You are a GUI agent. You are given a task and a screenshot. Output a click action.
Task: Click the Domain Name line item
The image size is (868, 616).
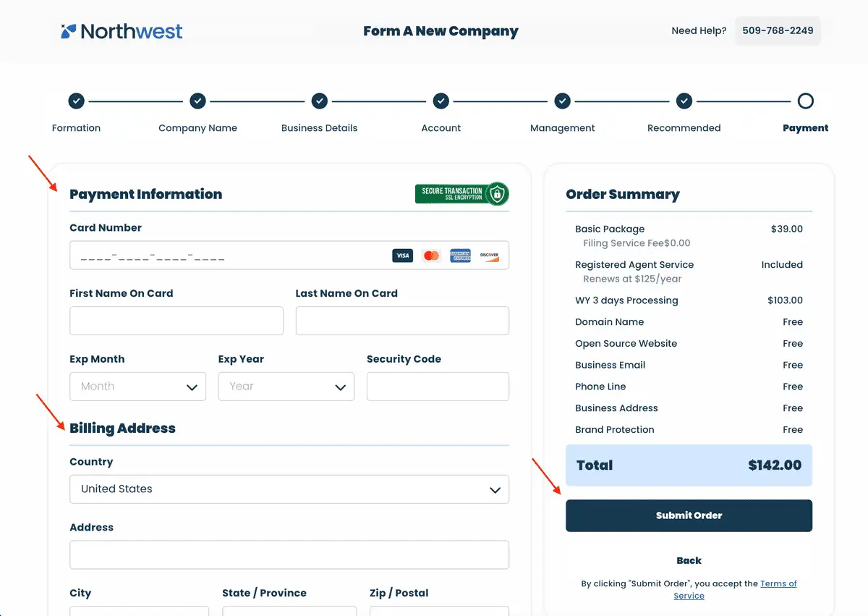coord(609,322)
